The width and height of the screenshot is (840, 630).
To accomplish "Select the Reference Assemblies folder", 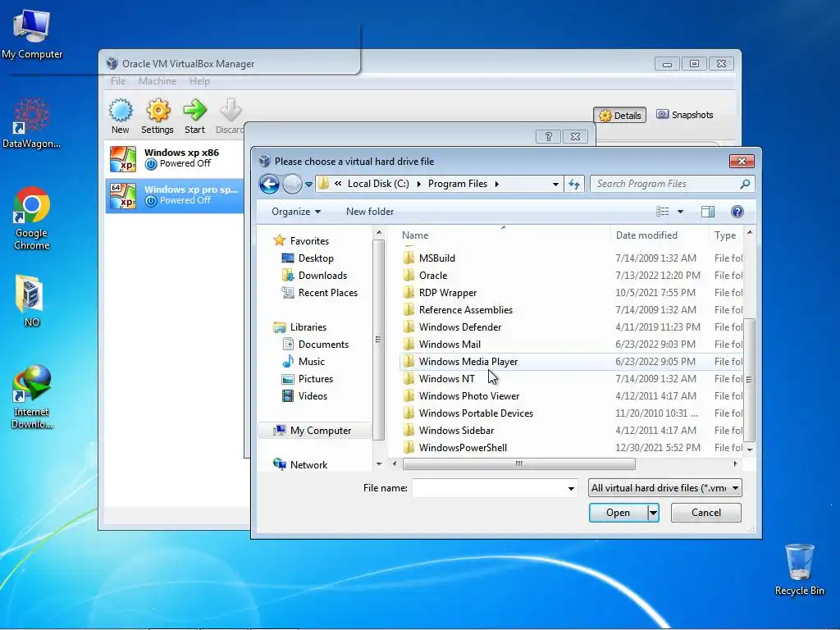I will click(571, 309).
